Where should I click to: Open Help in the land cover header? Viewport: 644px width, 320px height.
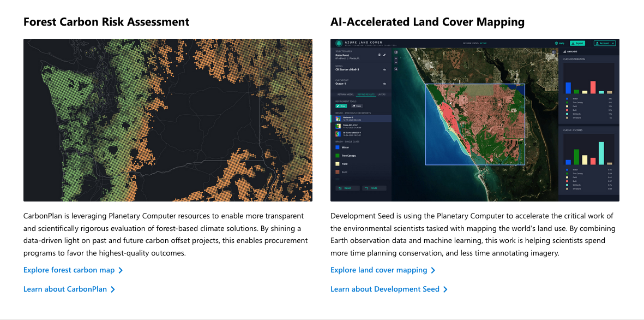click(x=559, y=43)
